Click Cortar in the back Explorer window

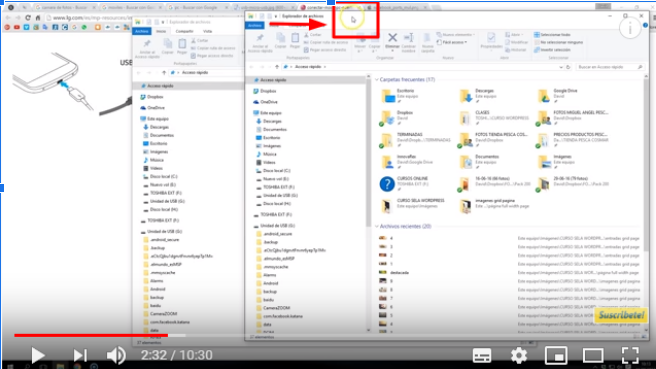click(x=200, y=41)
